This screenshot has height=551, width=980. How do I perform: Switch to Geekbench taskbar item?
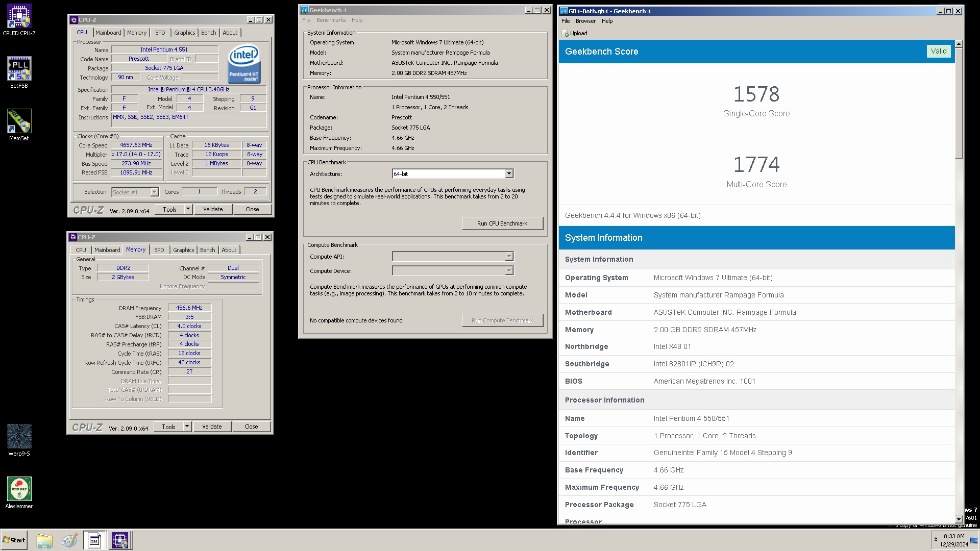[95, 540]
